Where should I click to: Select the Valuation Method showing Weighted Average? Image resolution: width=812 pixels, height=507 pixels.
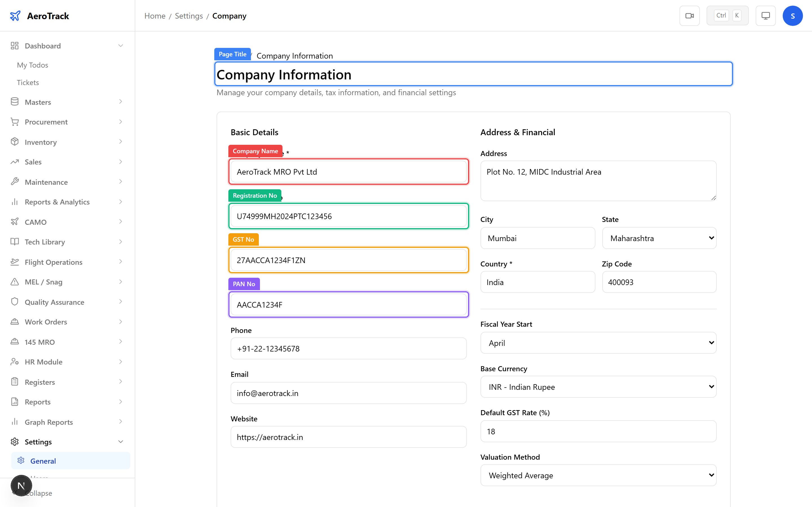(598, 475)
